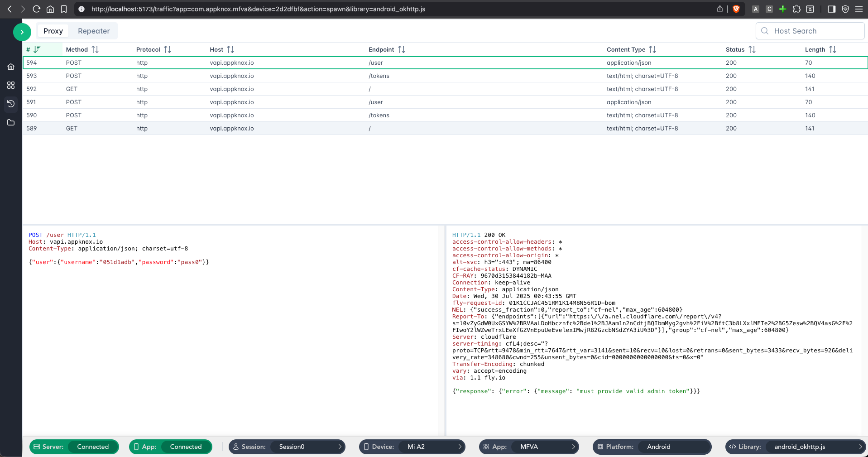Click the search magnifier icon in Host Search
The width and height of the screenshot is (868, 457).
pyautogui.click(x=765, y=31)
